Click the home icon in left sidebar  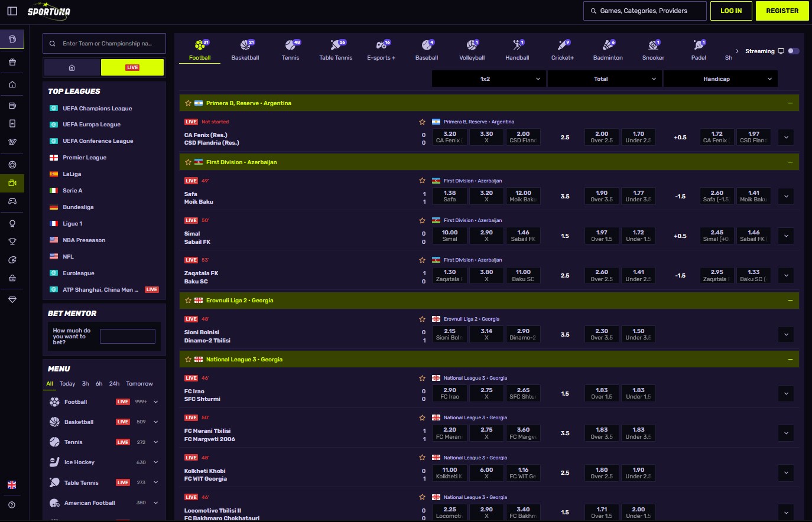click(x=12, y=84)
